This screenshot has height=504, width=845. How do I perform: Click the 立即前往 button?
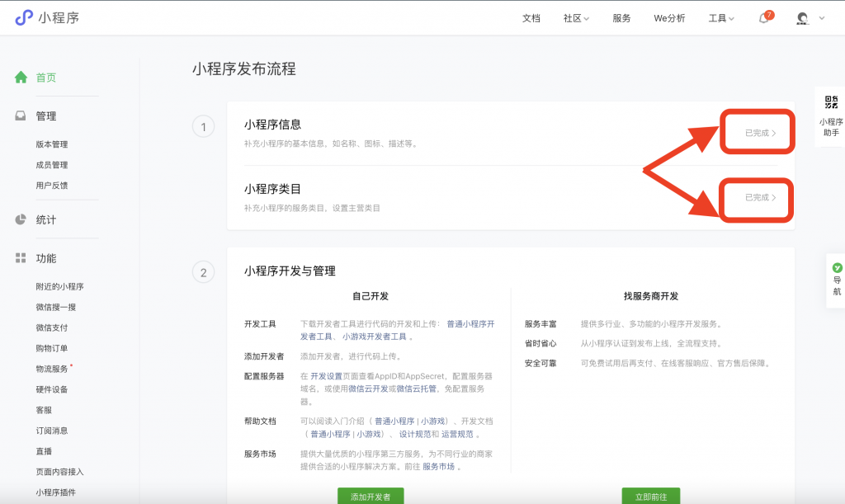[x=651, y=497]
